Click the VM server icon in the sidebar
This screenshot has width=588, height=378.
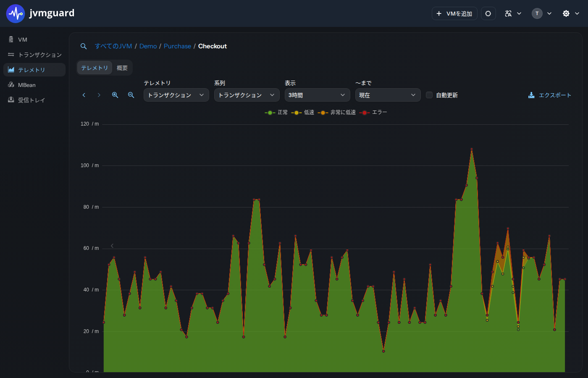point(11,39)
